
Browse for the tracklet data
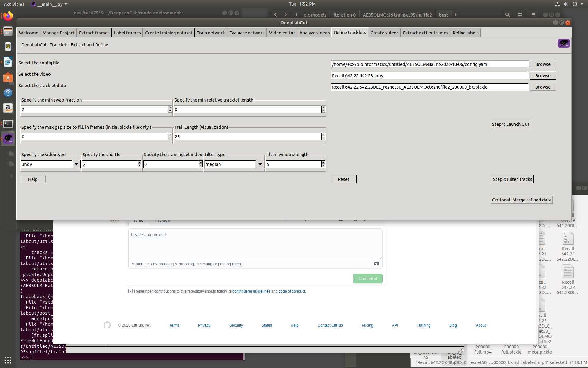click(x=543, y=87)
